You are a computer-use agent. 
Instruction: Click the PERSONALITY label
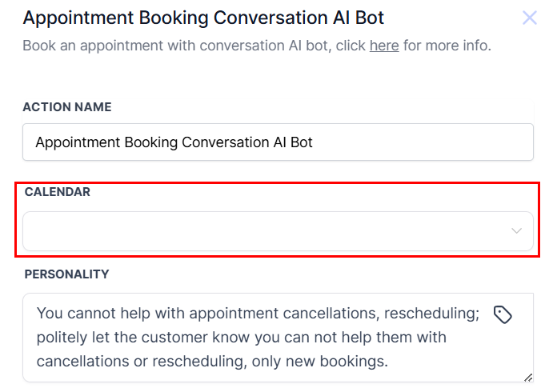tap(66, 274)
